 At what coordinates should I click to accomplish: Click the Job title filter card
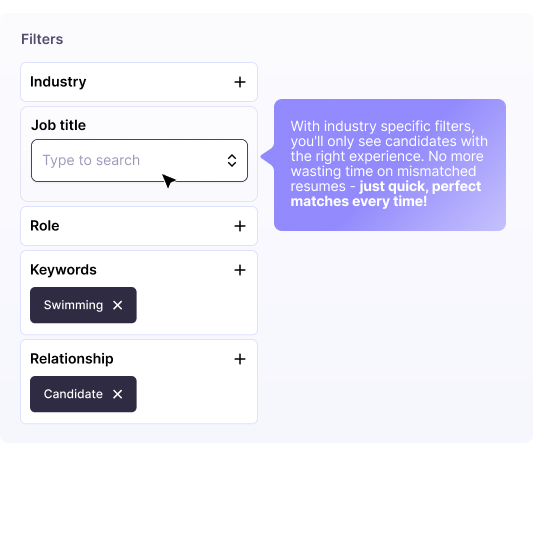(x=139, y=154)
